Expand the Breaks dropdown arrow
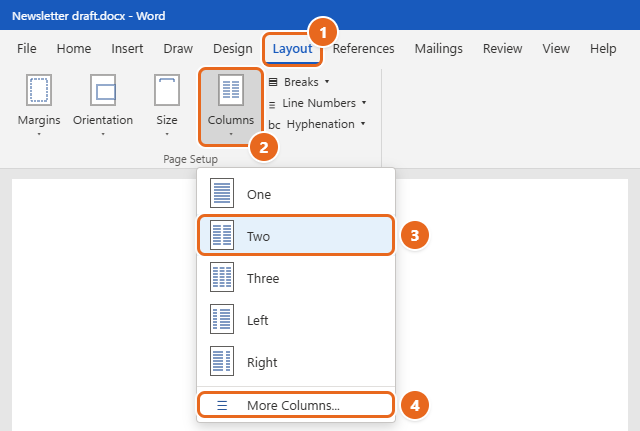The width and height of the screenshot is (640, 431). coord(327,82)
